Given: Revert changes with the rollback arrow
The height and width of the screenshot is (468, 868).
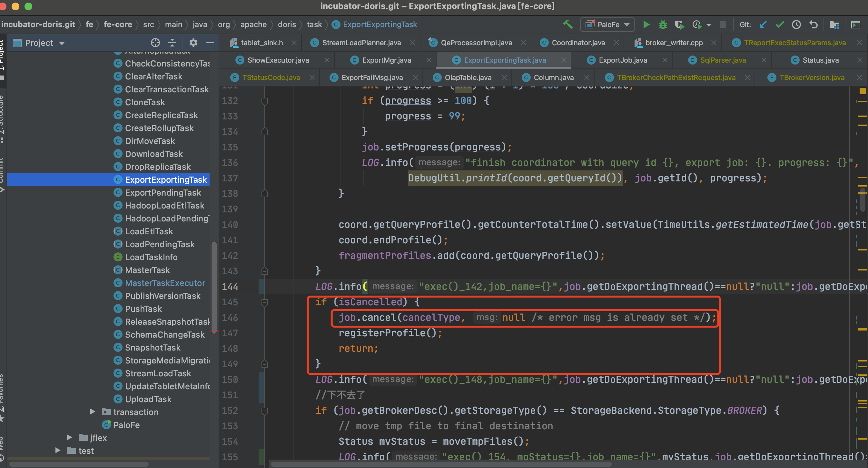Looking at the screenshot, I should [x=814, y=25].
